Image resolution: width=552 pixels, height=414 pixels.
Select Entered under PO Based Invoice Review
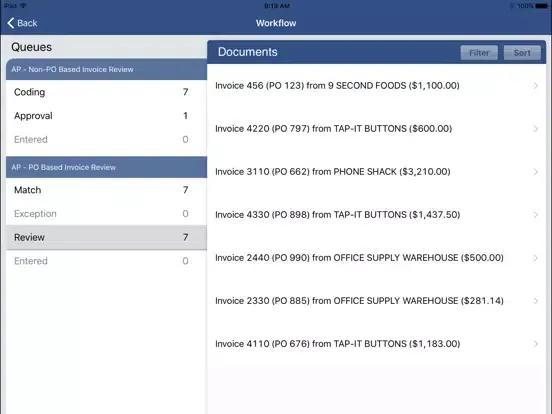pos(106,261)
